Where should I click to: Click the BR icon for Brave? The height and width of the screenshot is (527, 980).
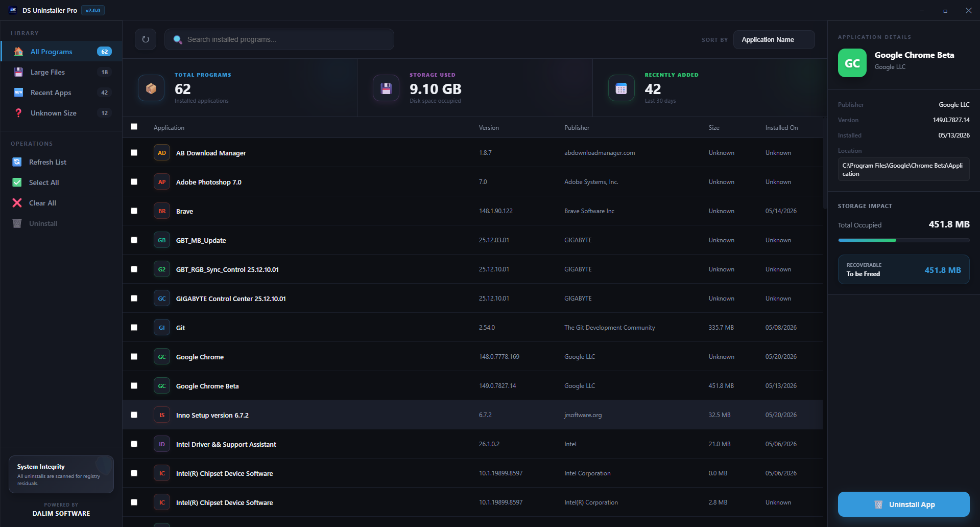point(162,211)
